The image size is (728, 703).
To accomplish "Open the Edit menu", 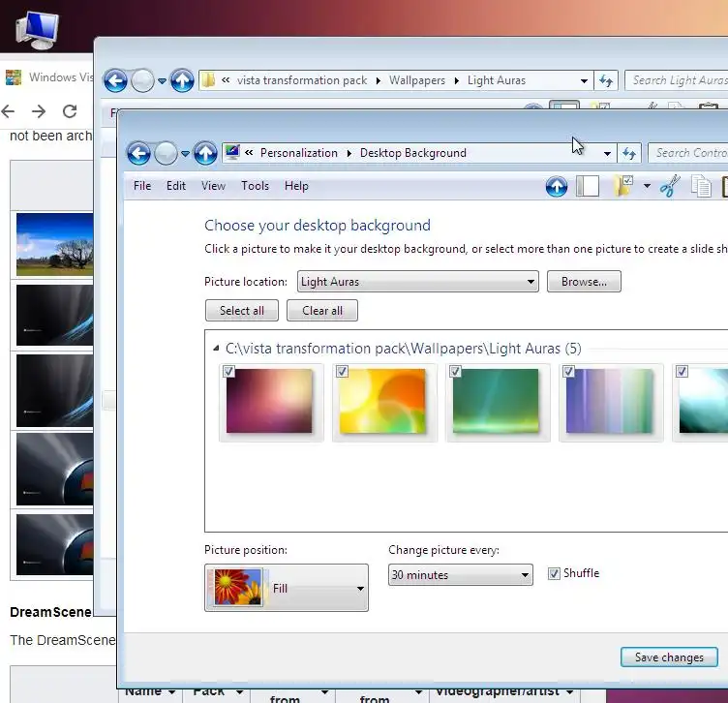I will point(176,186).
